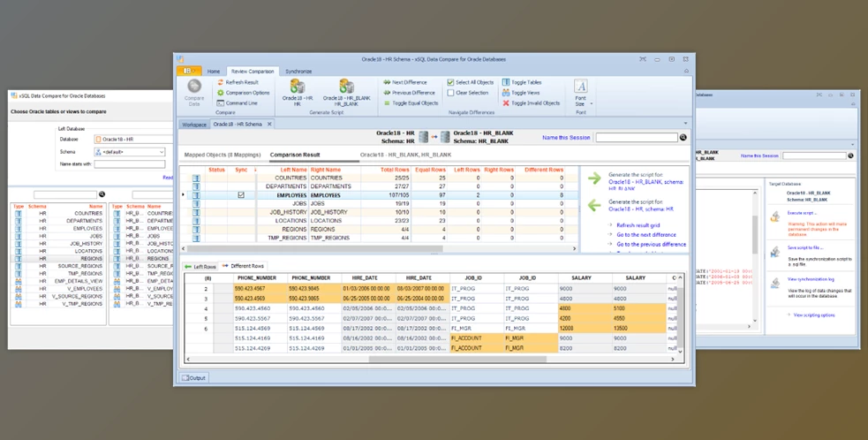Image resolution: width=868 pixels, height=440 pixels.
Task: Switch to the Home ribbon tab
Action: click(x=214, y=72)
